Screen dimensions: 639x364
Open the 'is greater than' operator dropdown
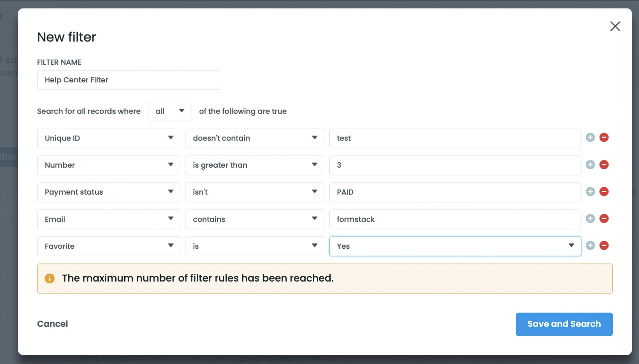pos(255,165)
